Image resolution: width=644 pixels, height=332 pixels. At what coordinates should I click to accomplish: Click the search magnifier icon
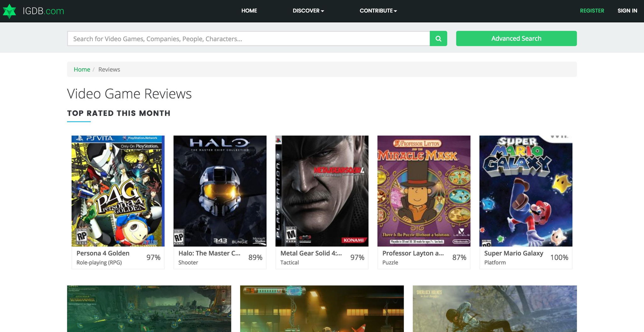pos(438,38)
